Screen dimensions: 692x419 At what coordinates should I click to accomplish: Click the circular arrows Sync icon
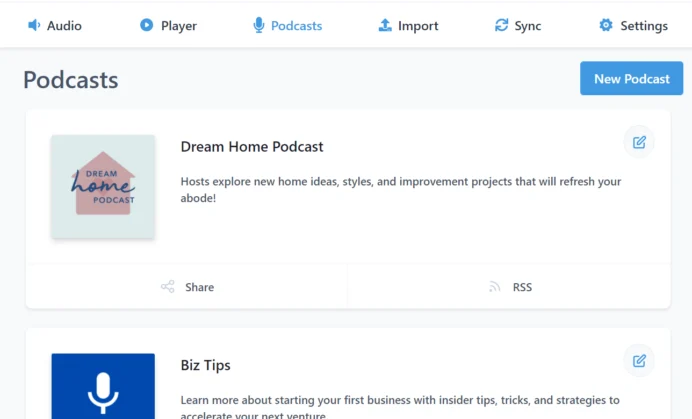click(501, 25)
